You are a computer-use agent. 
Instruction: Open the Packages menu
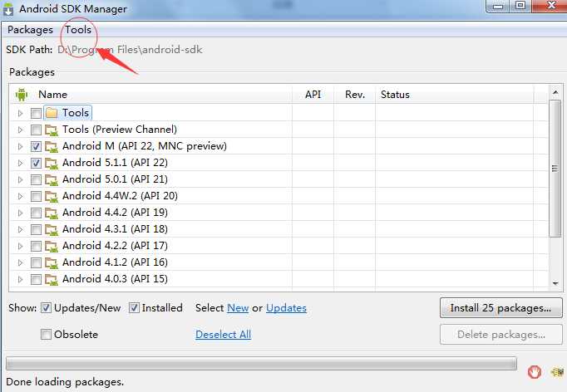[31, 30]
